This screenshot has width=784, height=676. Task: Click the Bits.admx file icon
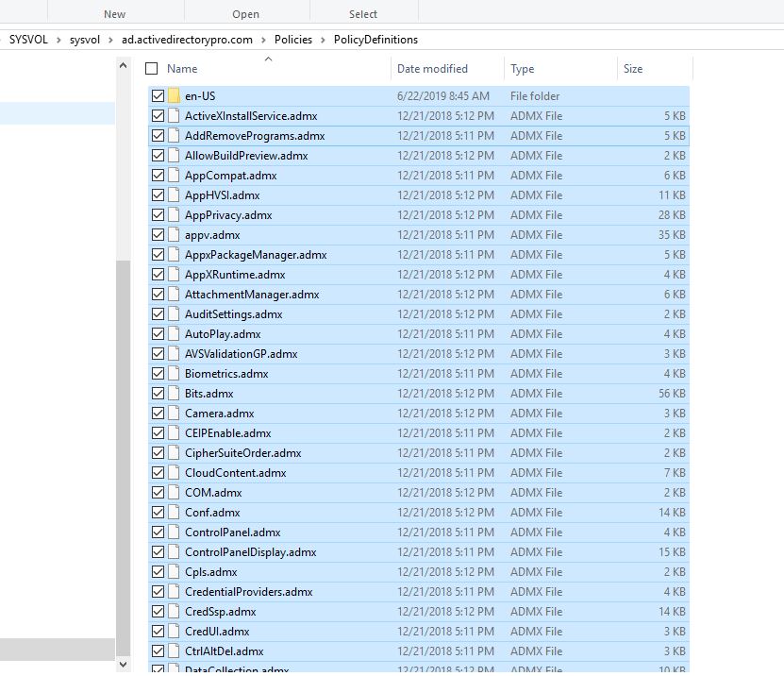(174, 394)
